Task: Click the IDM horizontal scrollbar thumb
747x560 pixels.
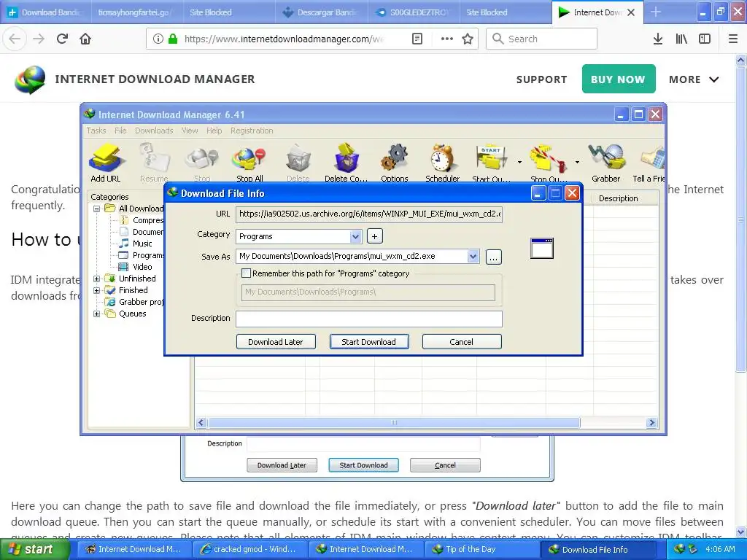Action: 393,422
